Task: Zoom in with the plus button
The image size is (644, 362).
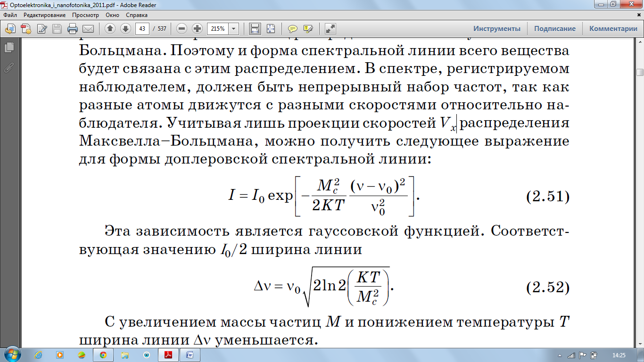Action: (198, 29)
